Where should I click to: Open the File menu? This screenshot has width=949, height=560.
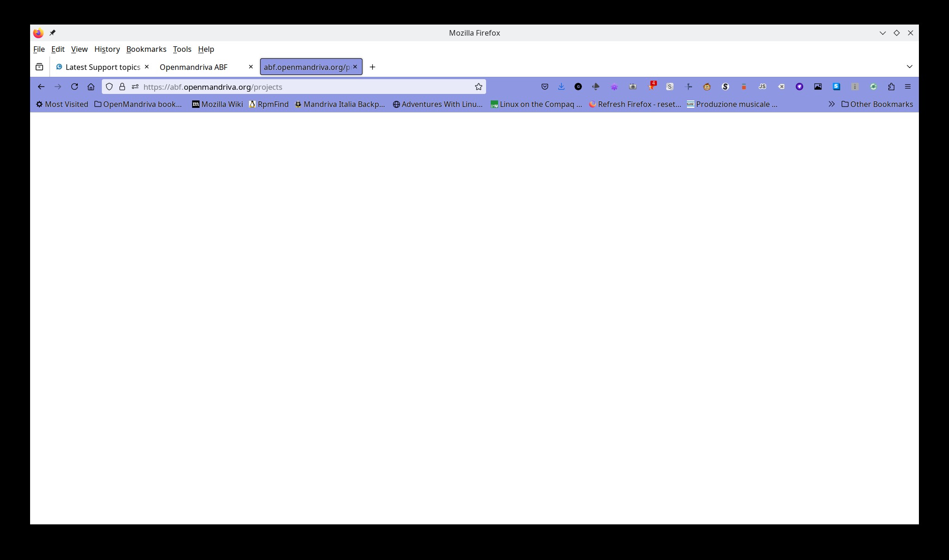[x=39, y=49]
